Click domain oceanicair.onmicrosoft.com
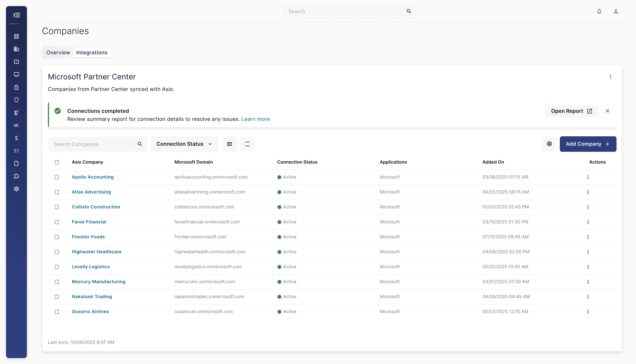The height and width of the screenshot is (364, 636). pos(204,312)
